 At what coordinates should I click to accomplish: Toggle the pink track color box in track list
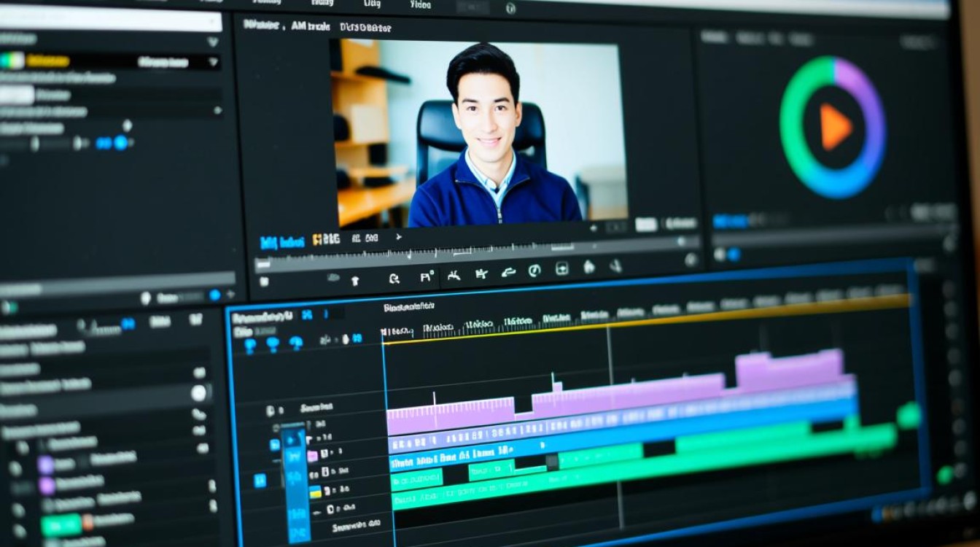click(x=312, y=456)
